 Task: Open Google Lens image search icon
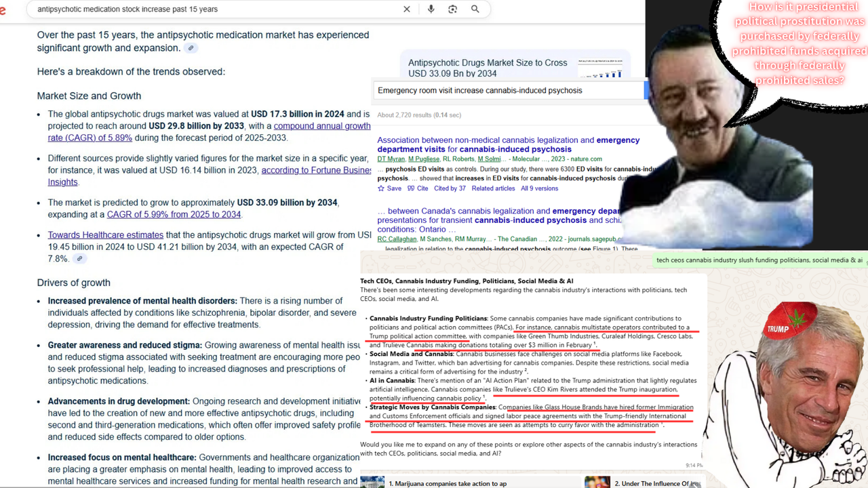pos(452,9)
